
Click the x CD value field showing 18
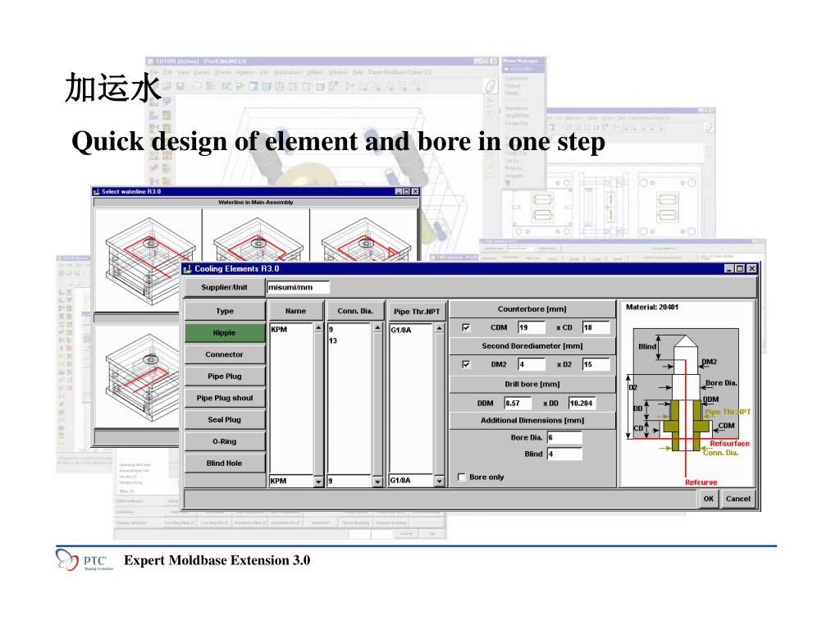pos(596,327)
